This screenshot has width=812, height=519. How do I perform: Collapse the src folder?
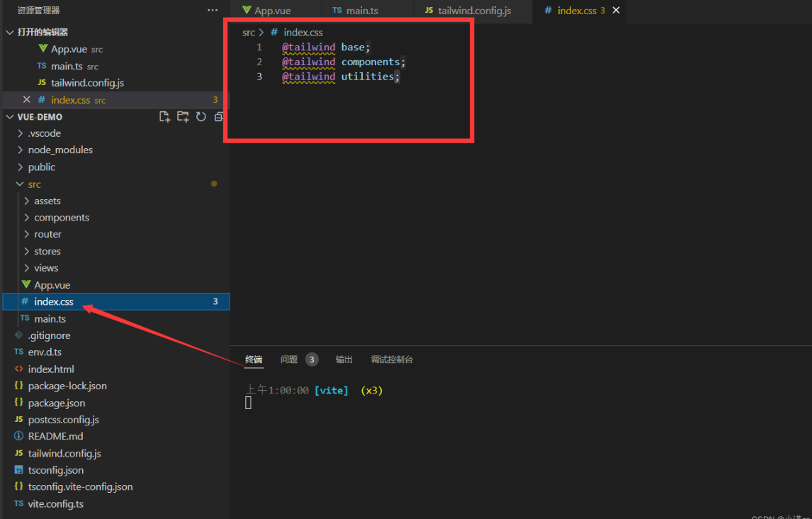coord(34,184)
